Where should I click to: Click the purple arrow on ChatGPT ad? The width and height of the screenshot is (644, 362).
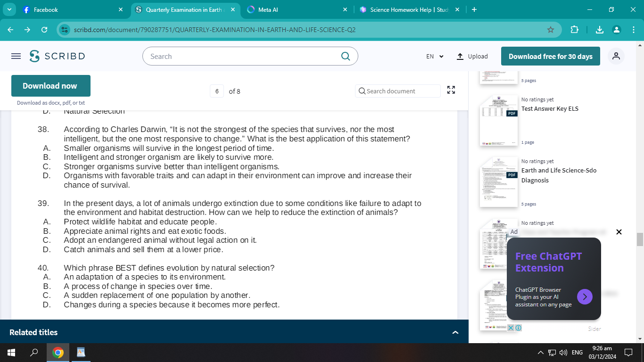[x=585, y=296]
